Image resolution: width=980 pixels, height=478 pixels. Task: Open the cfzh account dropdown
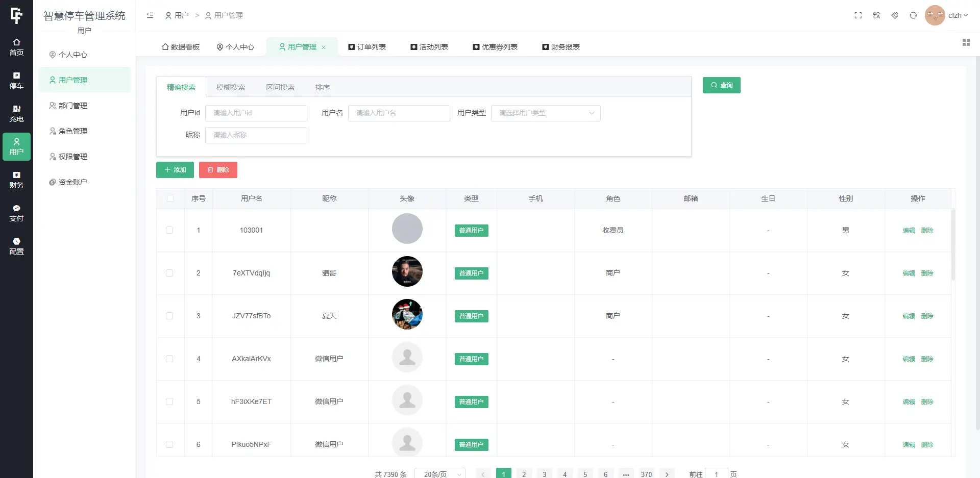click(x=953, y=15)
